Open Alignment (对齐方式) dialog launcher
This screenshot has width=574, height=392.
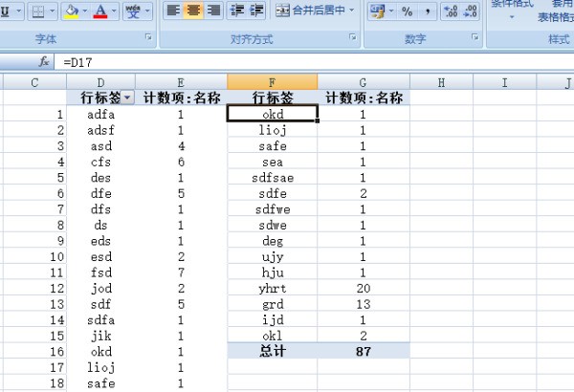pyautogui.click(x=352, y=37)
